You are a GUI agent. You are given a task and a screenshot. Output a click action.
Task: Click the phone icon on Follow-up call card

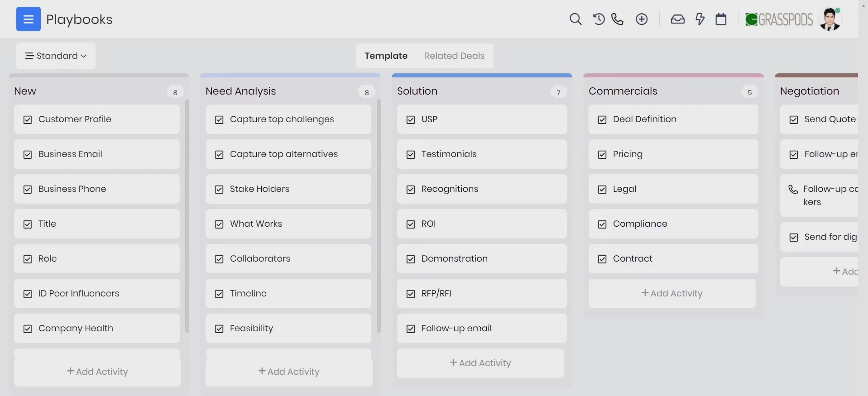pyautogui.click(x=793, y=189)
